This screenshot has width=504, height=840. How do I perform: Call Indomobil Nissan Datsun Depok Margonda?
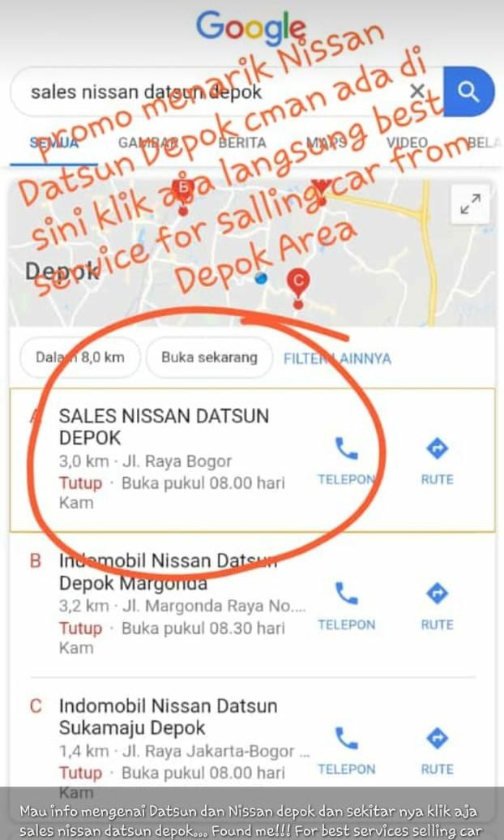tap(347, 606)
